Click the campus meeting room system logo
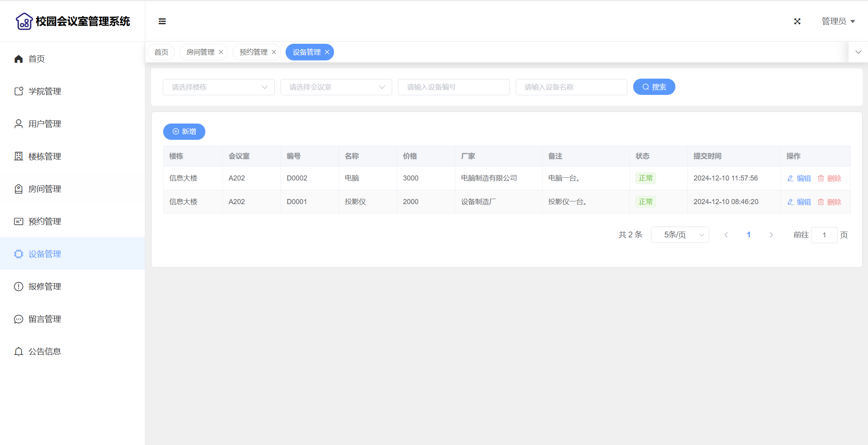The image size is (868, 445). coord(24,21)
